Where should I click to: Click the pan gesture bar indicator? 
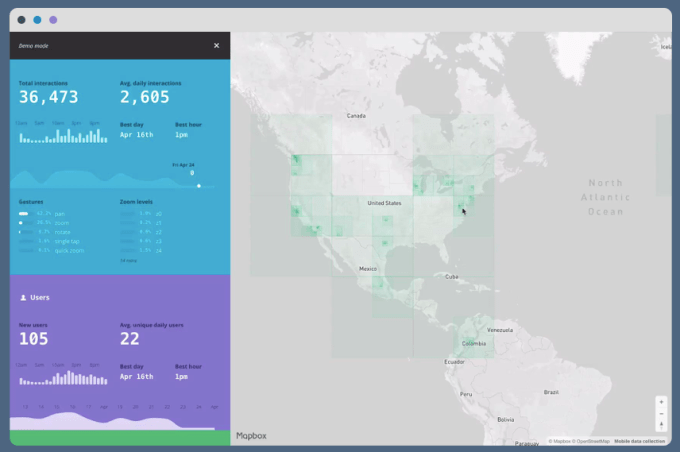click(23, 214)
